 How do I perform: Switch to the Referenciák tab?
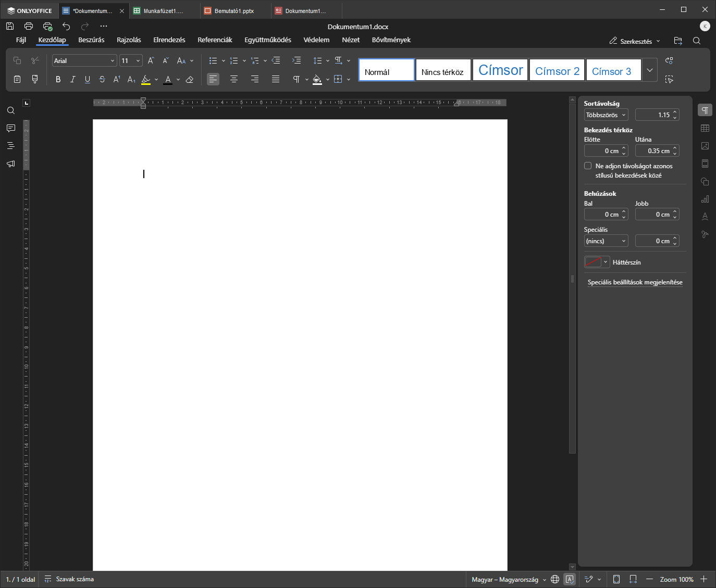coord(215,40)
